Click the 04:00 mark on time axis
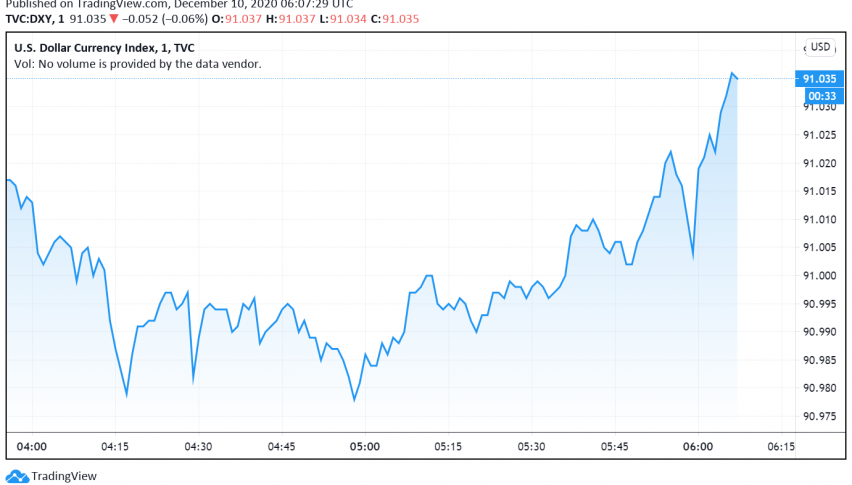The width and height of the screenshot is (852, 485). point(31,446)
